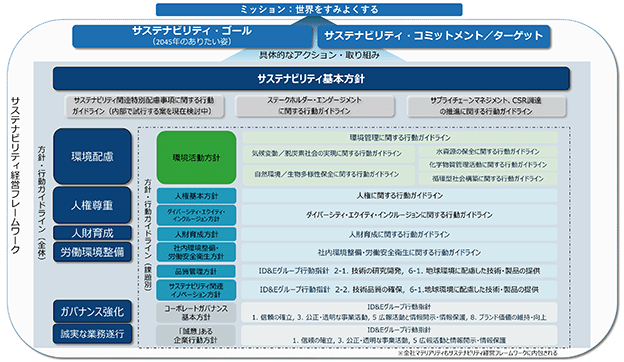The width and height of the screenshot is (624, 362).
Task: Click the コーポレートガバナンス基本方針 gray box
Action: pos(196,313)
